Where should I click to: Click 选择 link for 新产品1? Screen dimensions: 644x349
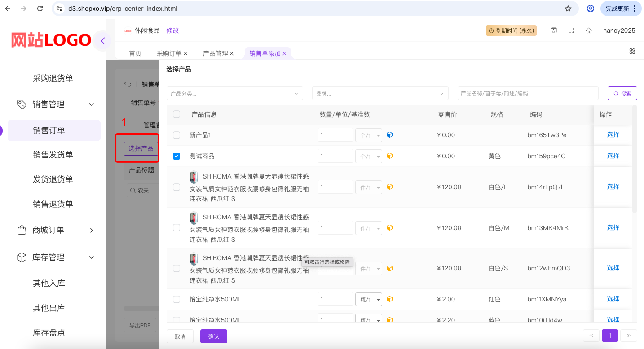613,135
